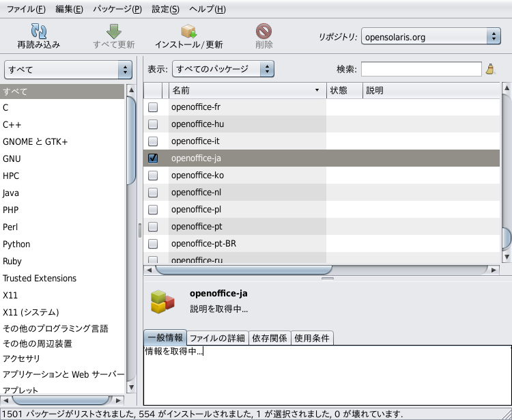Select the Trusted Extensions category
This screenshot has height=420, width=512.
tap(62, 278)
